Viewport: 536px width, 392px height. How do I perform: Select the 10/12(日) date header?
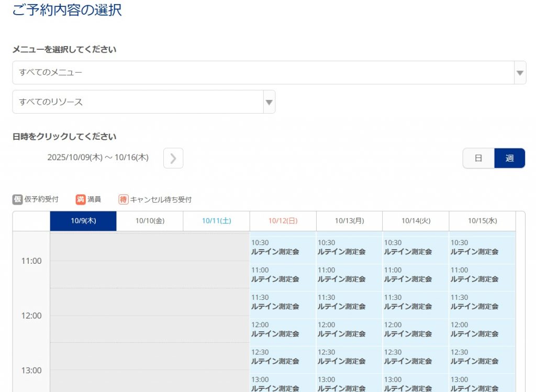click(283, 221)
